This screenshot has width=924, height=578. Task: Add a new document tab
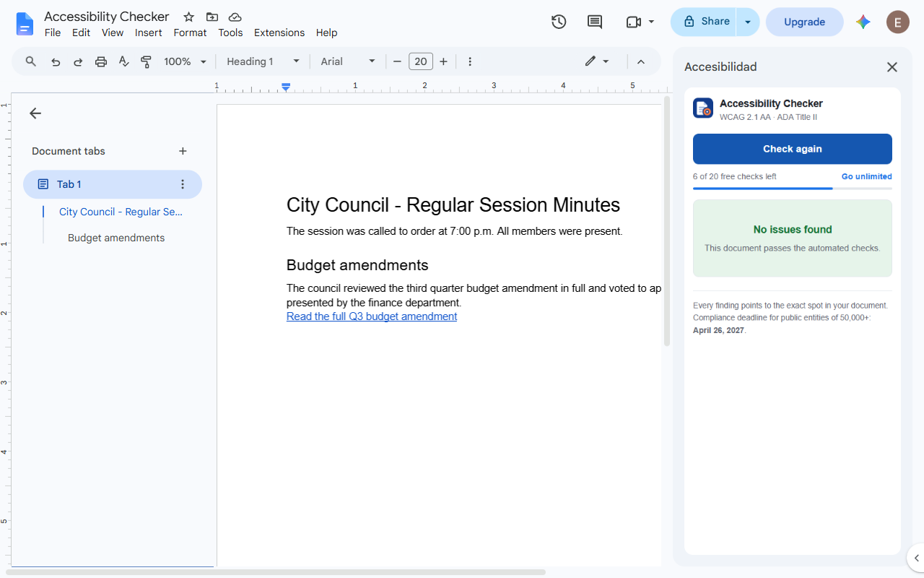tap(183, 151)
